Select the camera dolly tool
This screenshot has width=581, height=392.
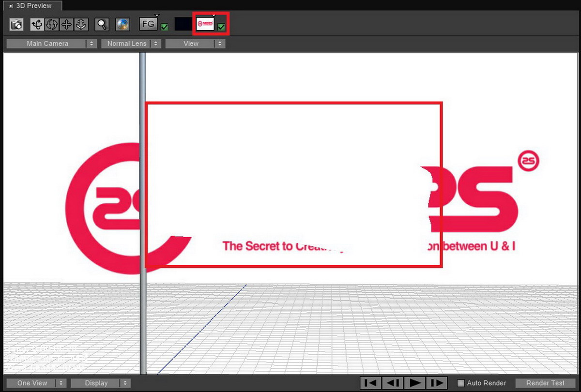click(80, 24)
